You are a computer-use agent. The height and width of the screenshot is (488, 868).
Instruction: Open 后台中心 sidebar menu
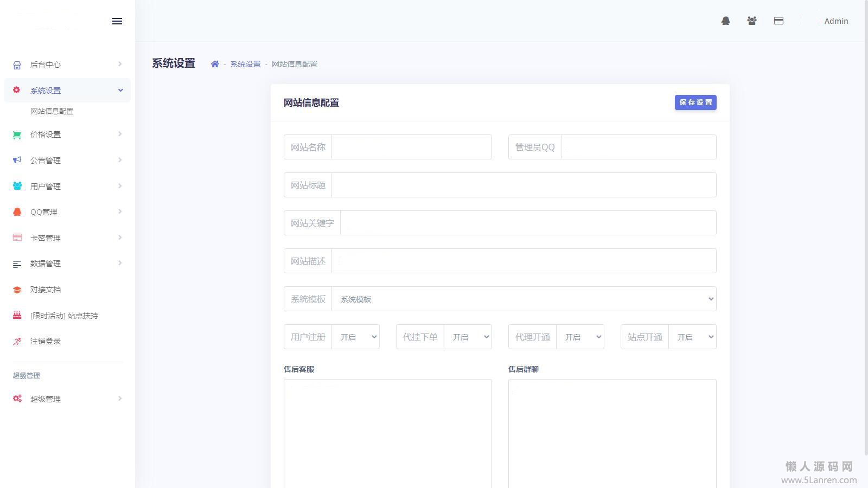click(x=67, y=65)
